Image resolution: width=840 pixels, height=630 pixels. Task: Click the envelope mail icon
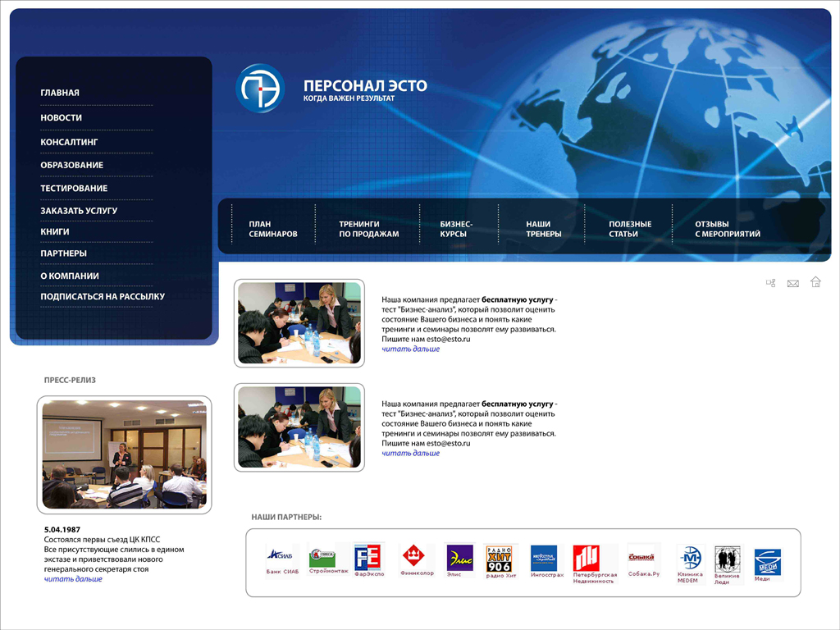point(793,283)
